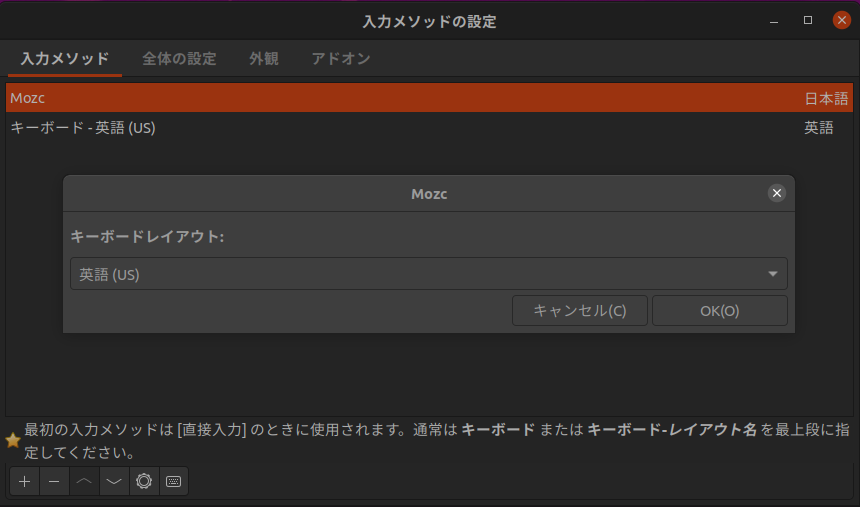The width and height of the screenshot is (860, 507).
Task: Confirm with the OK(O) button
Action: tap(720, 311)
